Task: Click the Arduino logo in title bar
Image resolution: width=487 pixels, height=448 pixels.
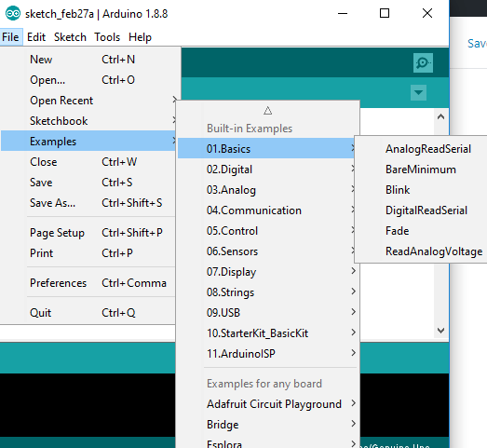Action: 13,13
